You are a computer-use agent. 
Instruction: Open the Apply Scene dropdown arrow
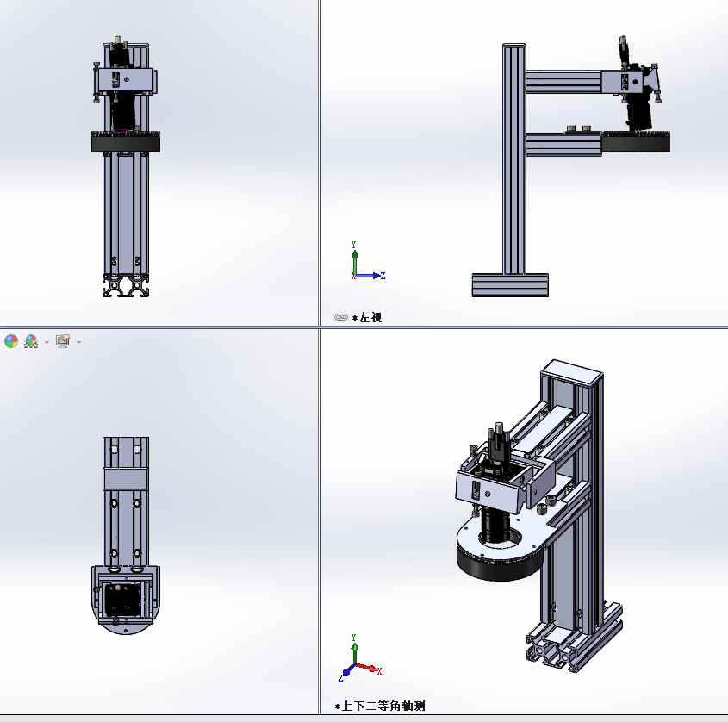47,342
